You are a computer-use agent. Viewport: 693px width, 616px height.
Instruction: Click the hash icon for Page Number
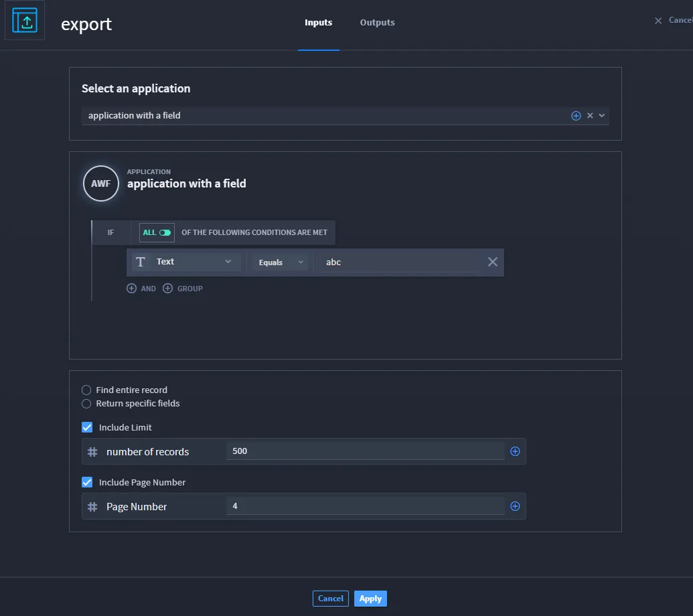92,507
